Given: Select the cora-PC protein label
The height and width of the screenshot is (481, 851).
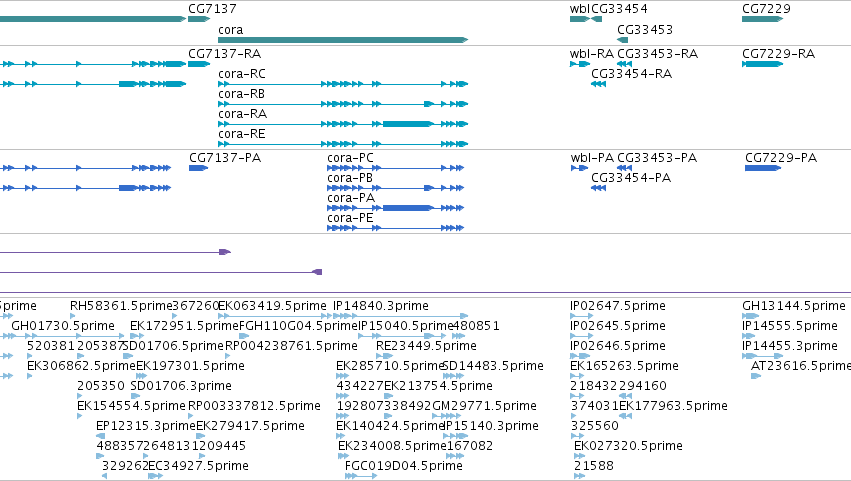Looking at the screenshot, I should click(350, 157).
